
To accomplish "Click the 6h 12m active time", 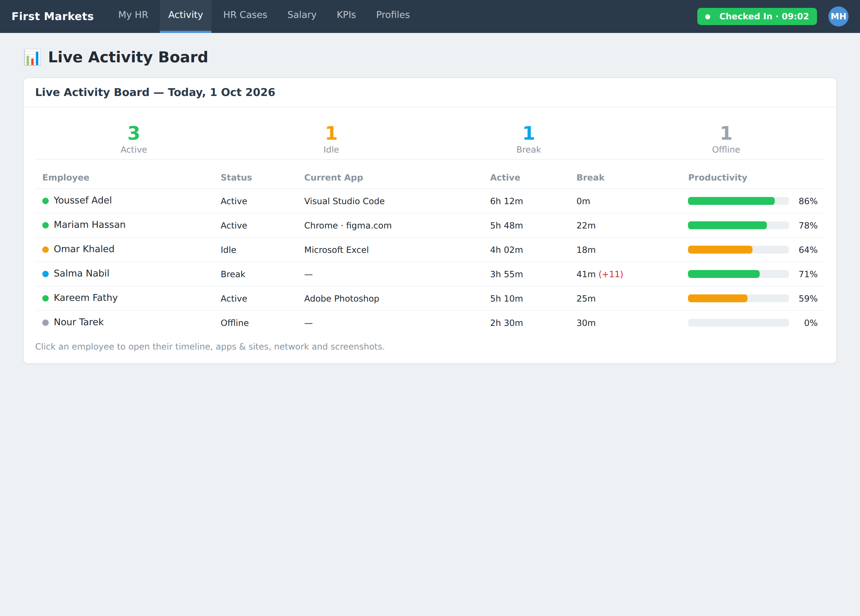I will pyautogui.click(x=506, y=201).
